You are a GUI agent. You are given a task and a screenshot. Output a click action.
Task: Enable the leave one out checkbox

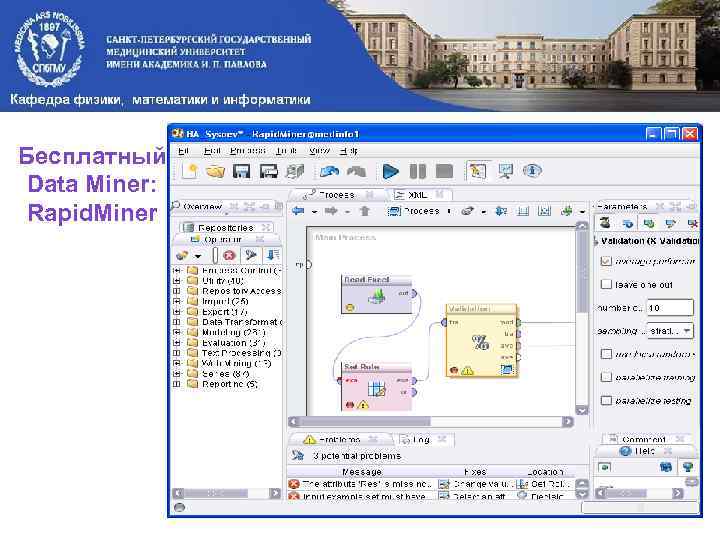point(606,284)
